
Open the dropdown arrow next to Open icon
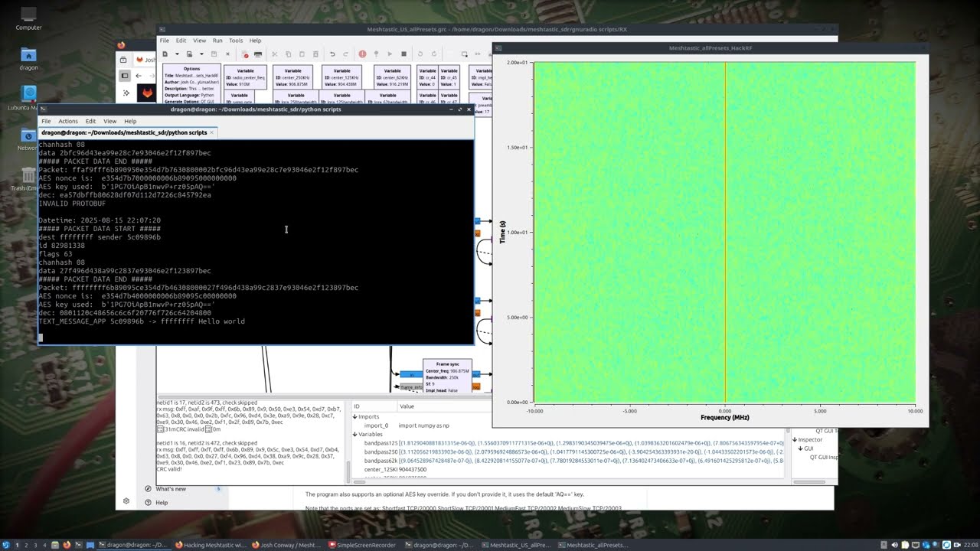201,54
